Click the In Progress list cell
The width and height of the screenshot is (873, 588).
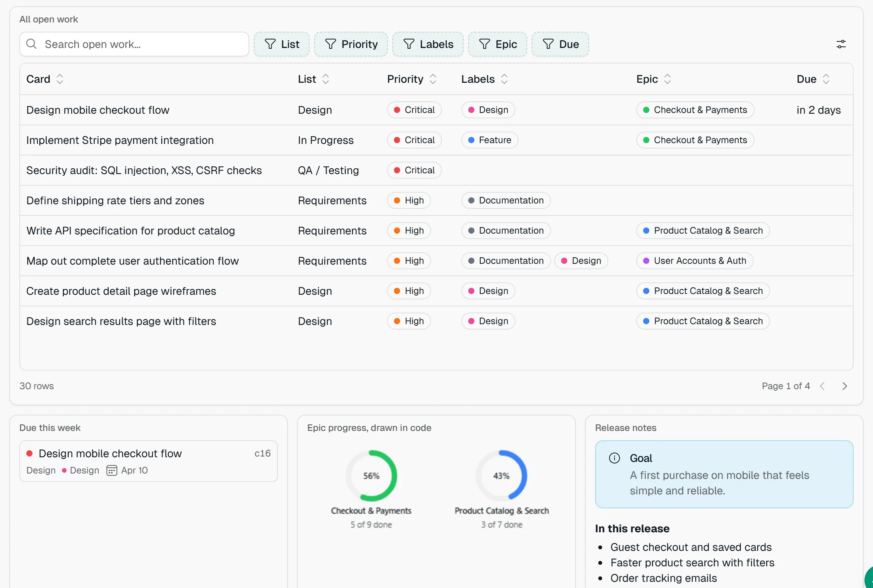pos(325,140)
